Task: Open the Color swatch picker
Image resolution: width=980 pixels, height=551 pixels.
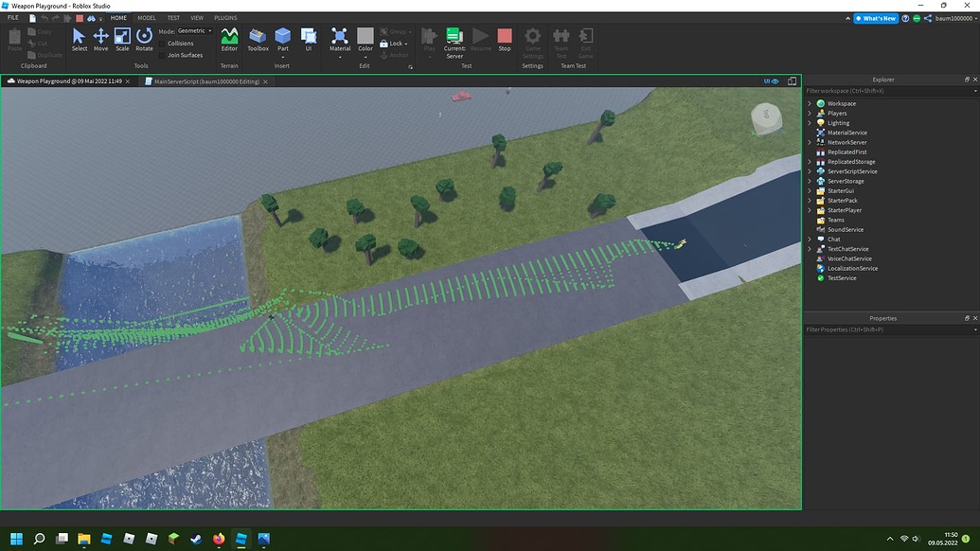Action: click(366, 38)
